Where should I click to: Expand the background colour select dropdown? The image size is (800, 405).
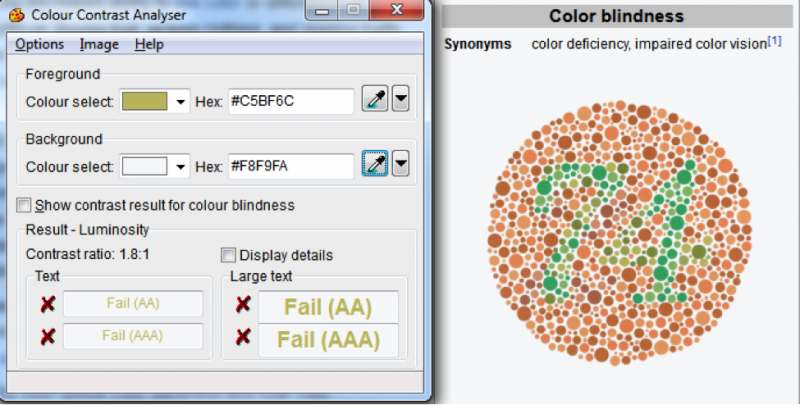click(x=181, y=166)
